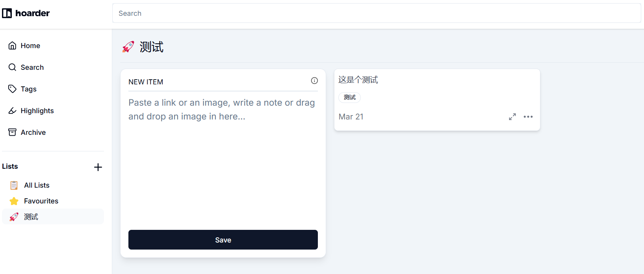Click the new item text area

[x=223, y=158]
